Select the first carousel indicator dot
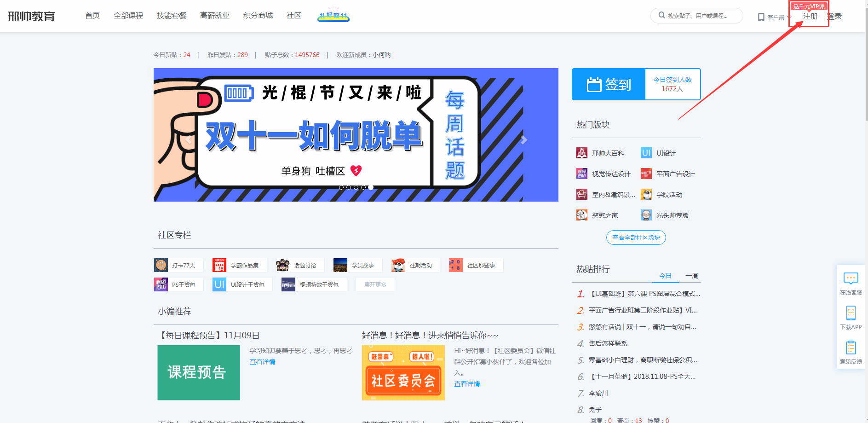868x423 pixels. 341,187
